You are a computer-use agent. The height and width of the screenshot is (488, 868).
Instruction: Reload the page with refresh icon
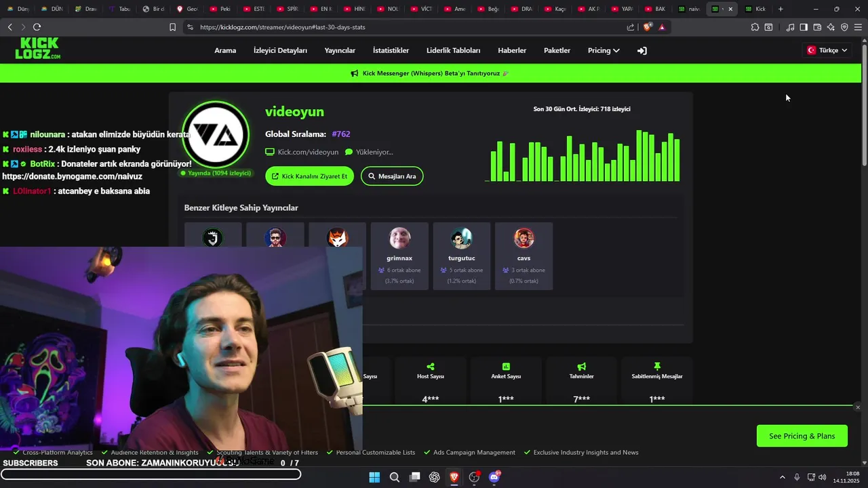pyautogui.click(x=37, y=27)
